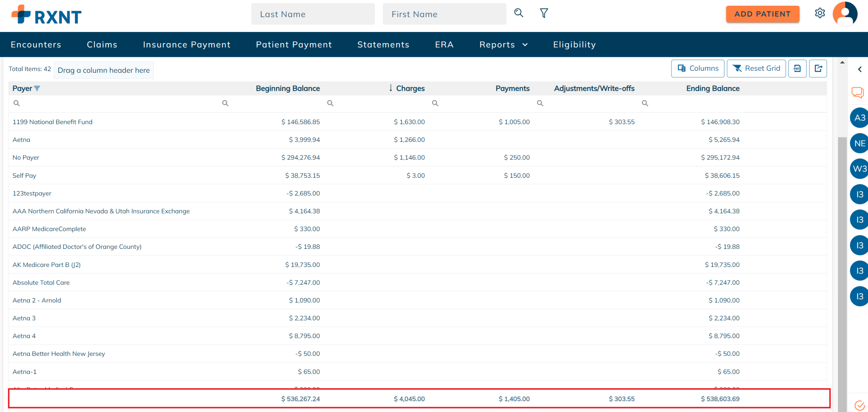Image resolution: width=868 pixels, height=412 pixels.
Task: Click the user profile avatar
Action: (845, 14)
